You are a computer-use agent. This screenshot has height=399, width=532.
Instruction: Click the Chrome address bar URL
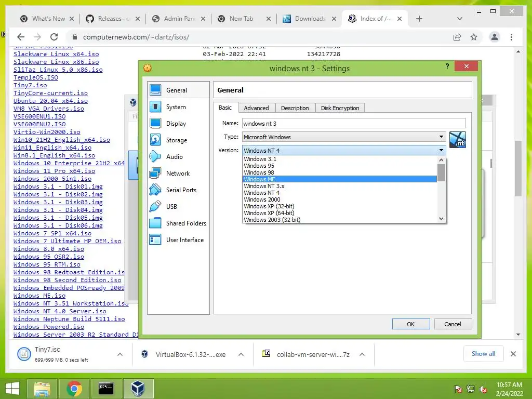136,37
